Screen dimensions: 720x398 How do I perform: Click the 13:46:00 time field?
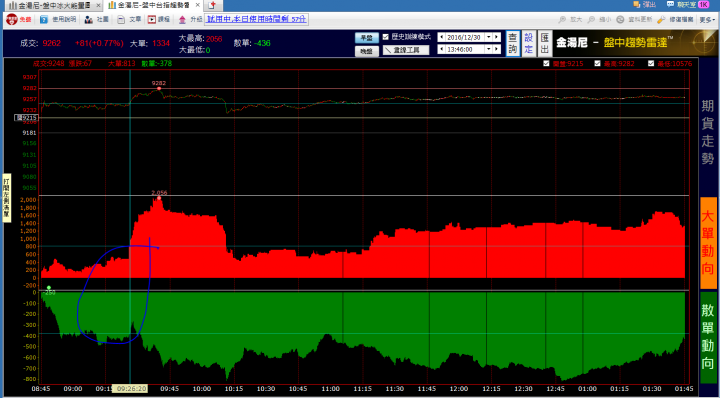coord(465,49)
